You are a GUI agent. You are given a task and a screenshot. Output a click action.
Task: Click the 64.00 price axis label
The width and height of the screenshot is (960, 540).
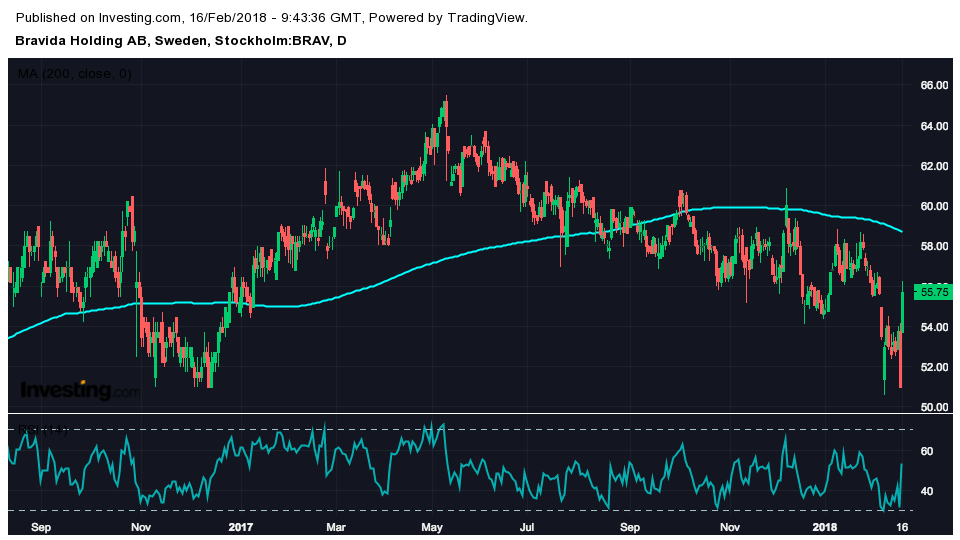click(934, 126)
